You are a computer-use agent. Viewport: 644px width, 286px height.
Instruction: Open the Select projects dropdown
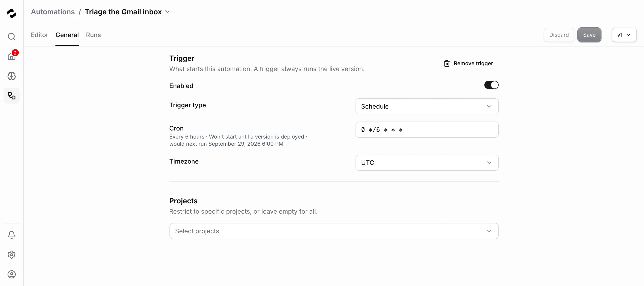(334, 231)
